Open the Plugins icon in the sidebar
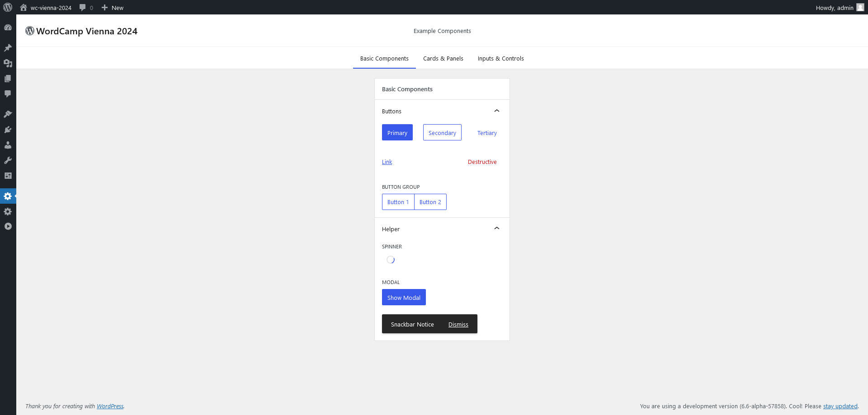Screen dimensions: 868x415 coord(8,130)
